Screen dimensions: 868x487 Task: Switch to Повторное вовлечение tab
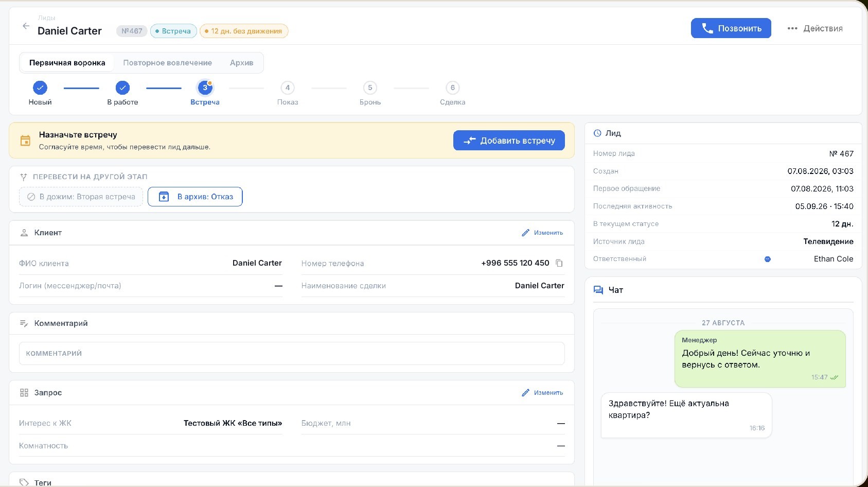[167, 63]
